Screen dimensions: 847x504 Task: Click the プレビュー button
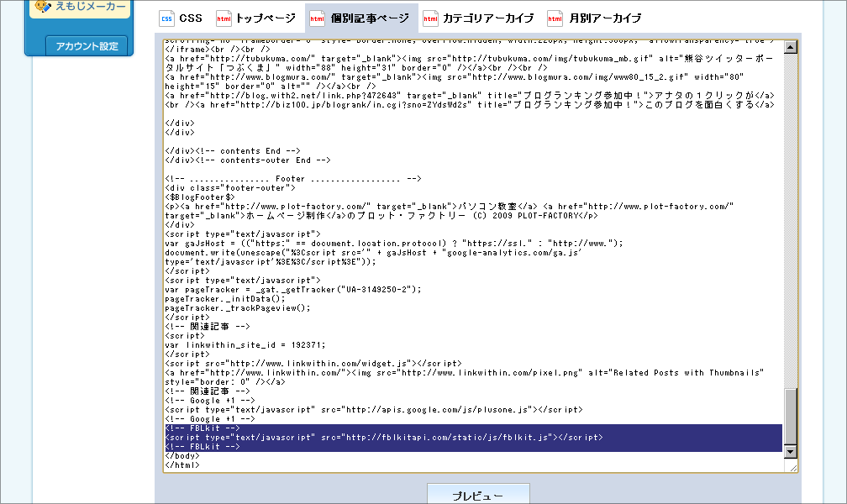pos(478,495)
